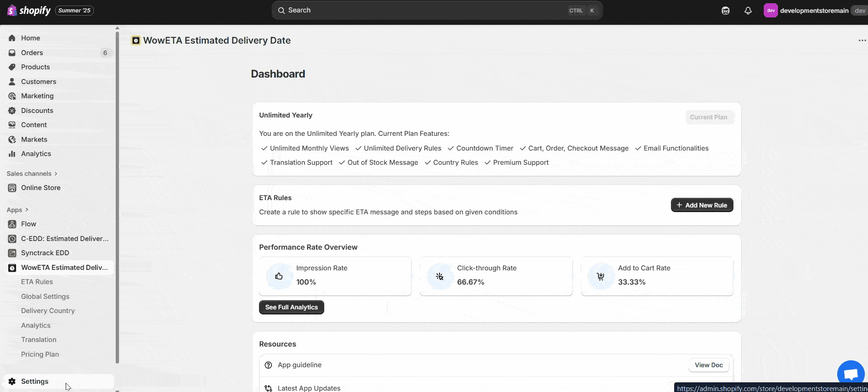Click the Settings gear icon
The image size is (868, 392).
point(12,381)
